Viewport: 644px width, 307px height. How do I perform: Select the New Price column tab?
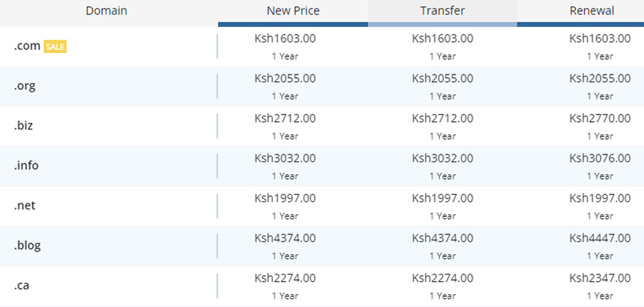[293, 11]
